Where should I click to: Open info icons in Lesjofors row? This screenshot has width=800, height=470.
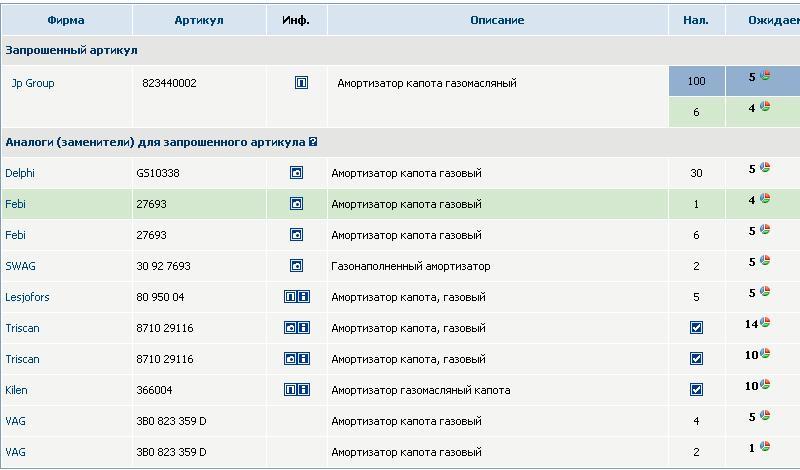[x=296, y=296]
